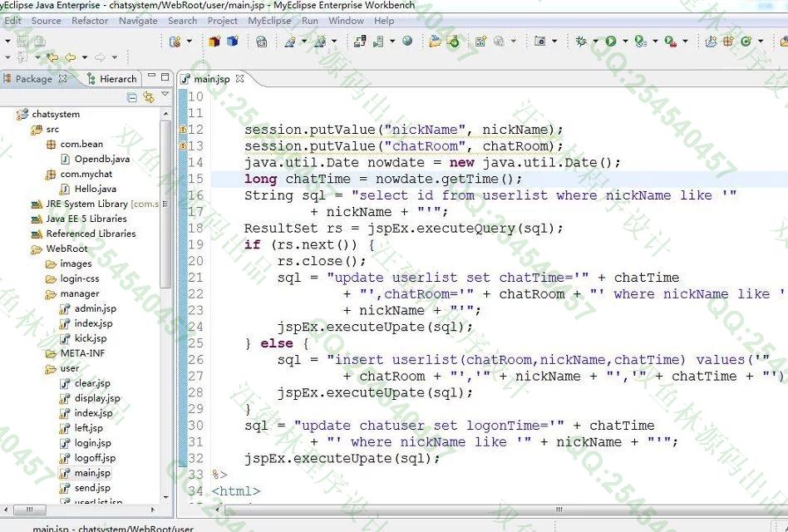
Task: Click the warning marker on line 12
Action: tap(183, 130)
